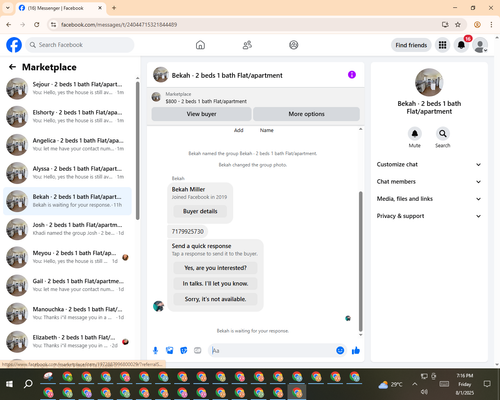Open the Notifications bell with badge
500x400 pixels.
pos(461,45)
